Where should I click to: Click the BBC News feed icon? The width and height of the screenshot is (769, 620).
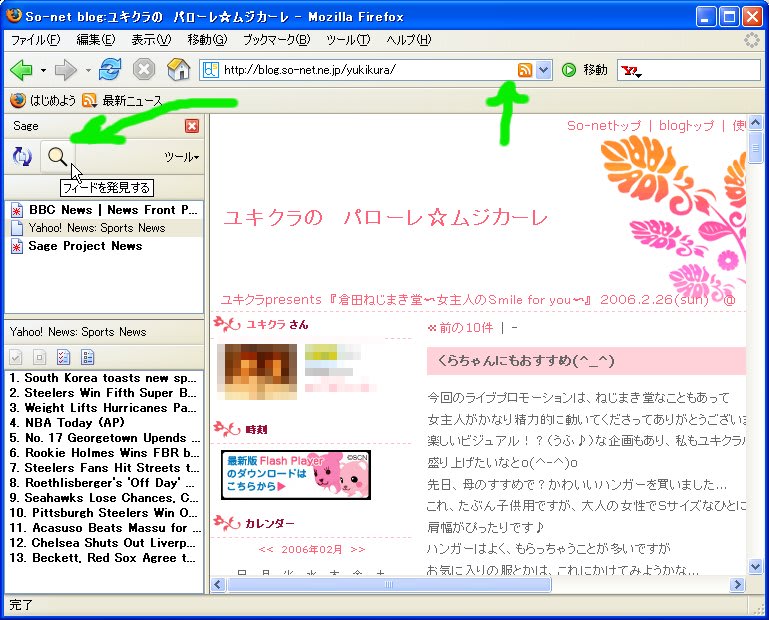17,210
